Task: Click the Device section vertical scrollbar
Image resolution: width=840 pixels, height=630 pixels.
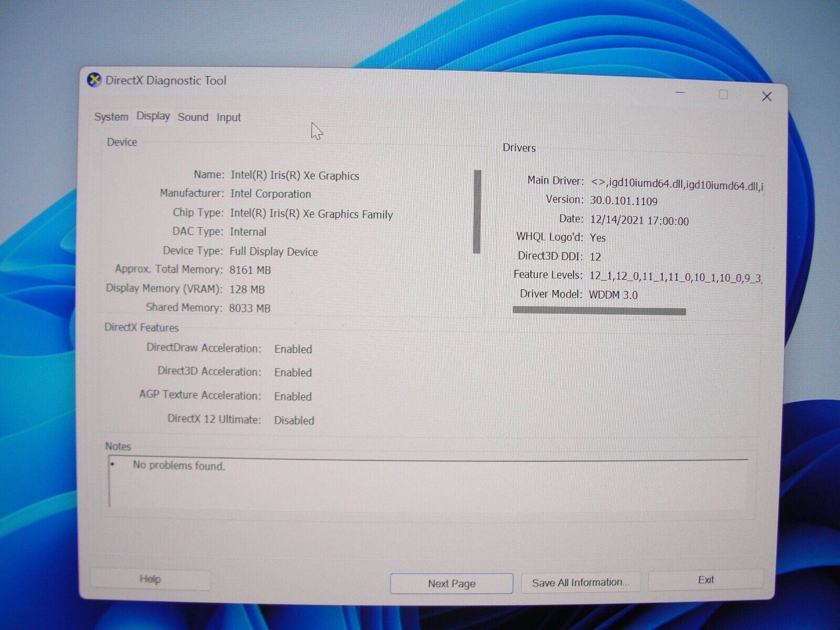Action: (477, 212)
